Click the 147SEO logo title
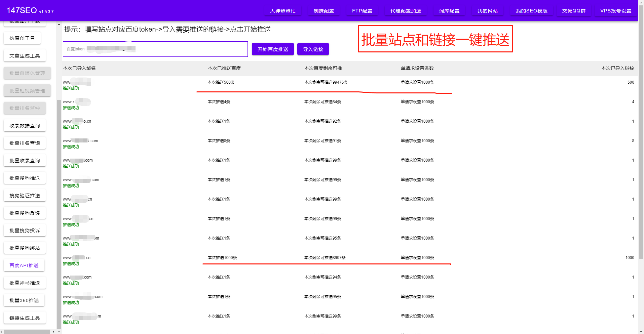This screenshot has width=644, height=334. click(22, 10)
